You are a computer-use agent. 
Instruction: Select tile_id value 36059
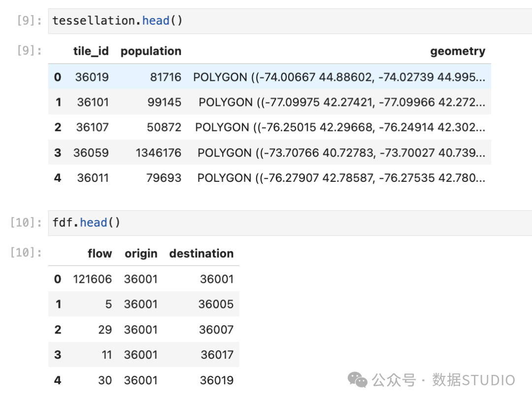coord(91,153)
